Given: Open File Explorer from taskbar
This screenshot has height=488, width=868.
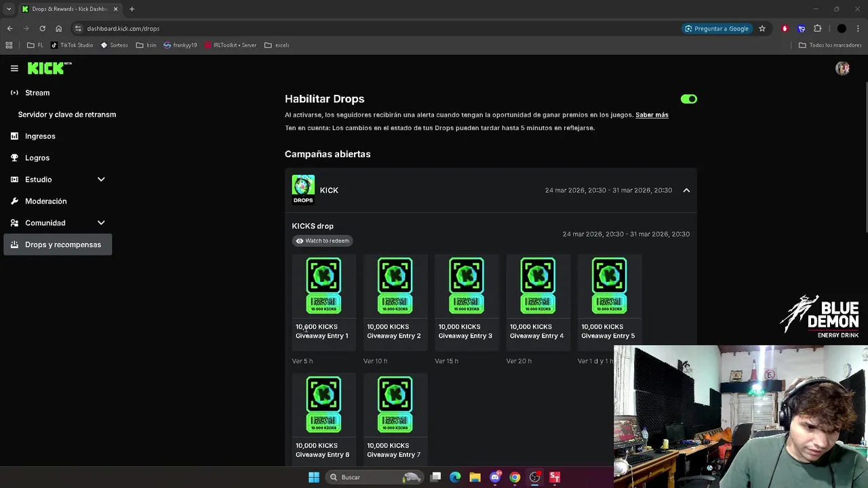Looking at the screenshot, I should [475, 477].
